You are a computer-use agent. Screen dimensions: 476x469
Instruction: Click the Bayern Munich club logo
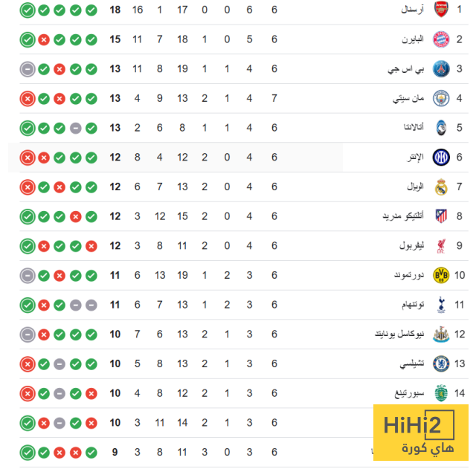tap(441, 39)
